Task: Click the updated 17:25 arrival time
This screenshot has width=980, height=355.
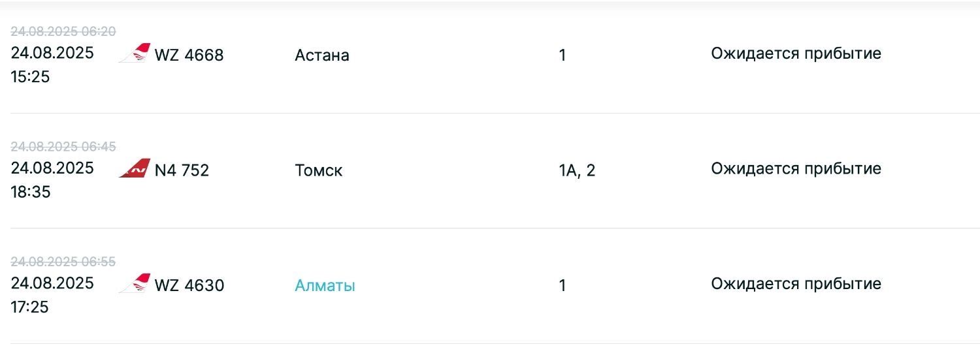Action: pos(30,307)
